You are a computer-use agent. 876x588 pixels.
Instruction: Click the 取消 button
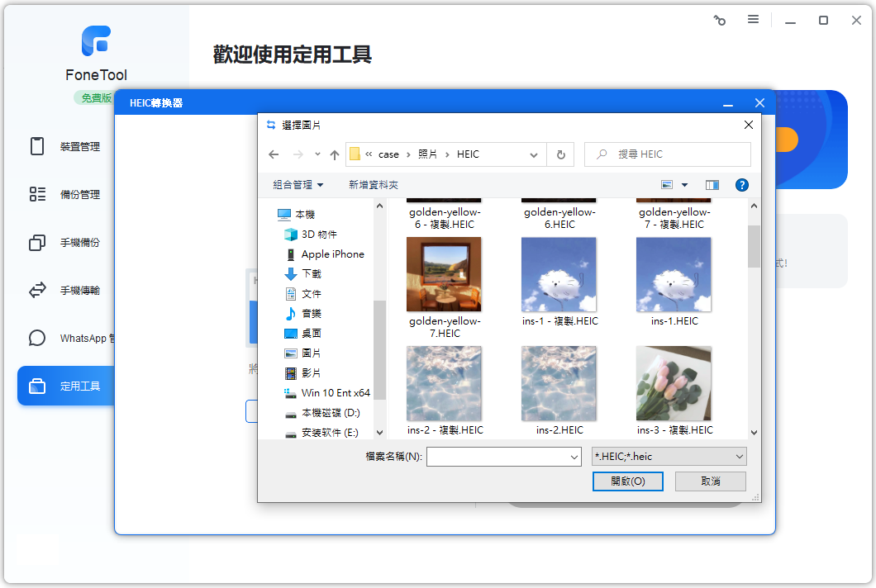click(x=710, y=481)
